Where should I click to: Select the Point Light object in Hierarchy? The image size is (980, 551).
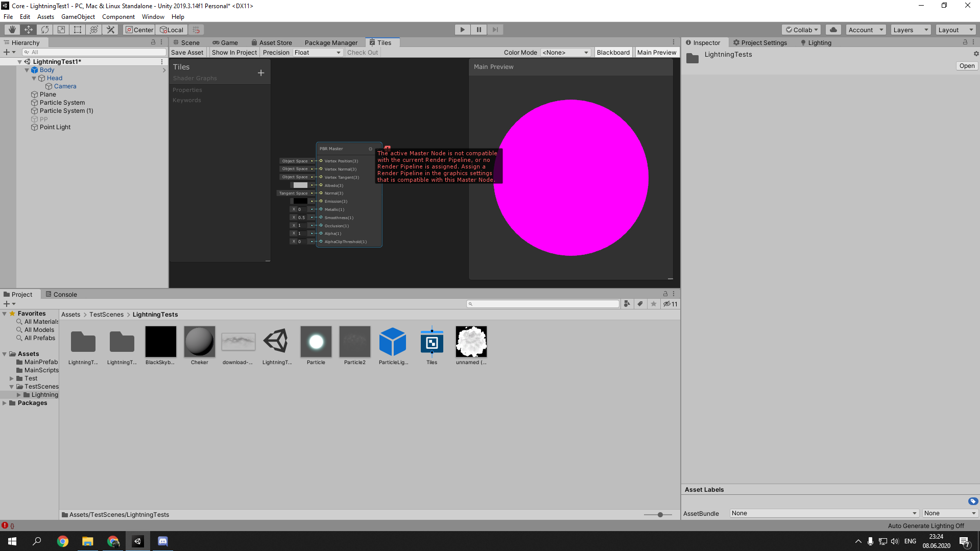pos(55,127)
